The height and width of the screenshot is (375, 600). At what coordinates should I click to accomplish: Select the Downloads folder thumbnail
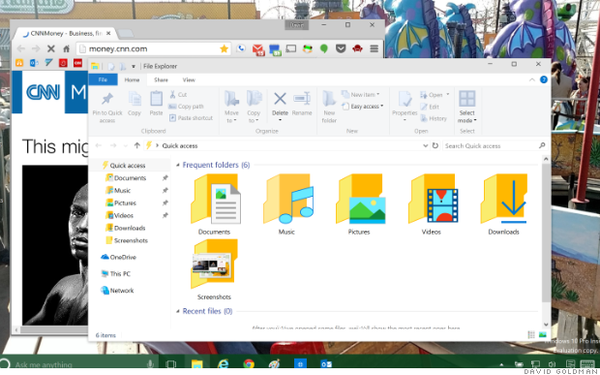pos(504,204)
